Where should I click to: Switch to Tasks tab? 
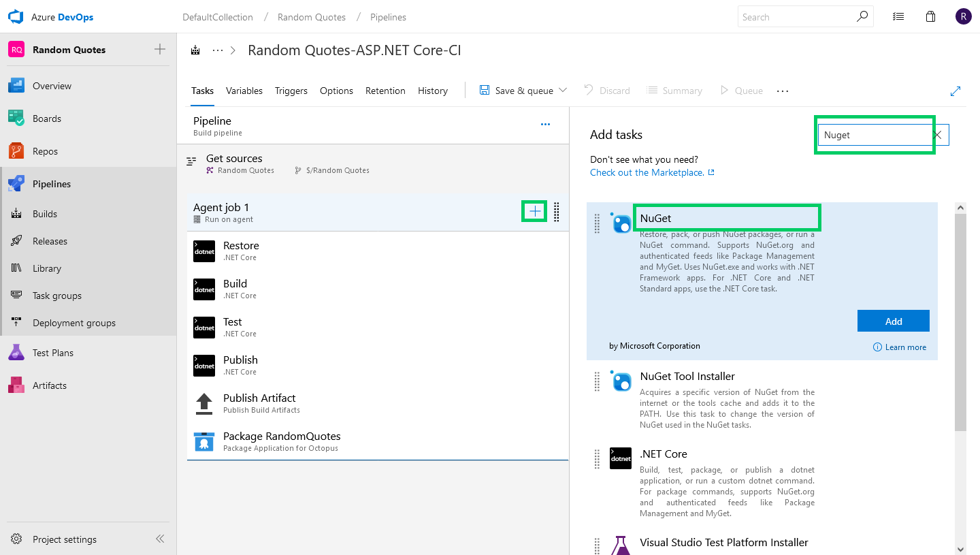(202, 91)
